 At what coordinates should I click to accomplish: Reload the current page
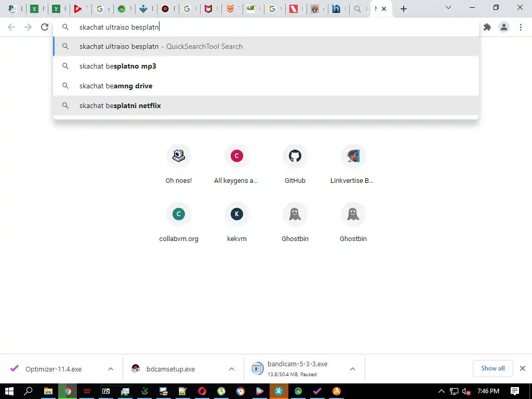(45, 27)
